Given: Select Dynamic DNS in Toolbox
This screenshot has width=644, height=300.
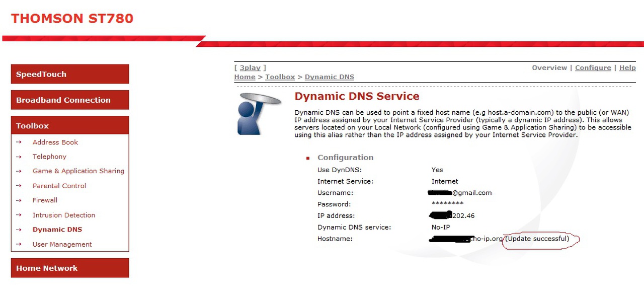Looking at the screenshot, I should pos(57,230).
